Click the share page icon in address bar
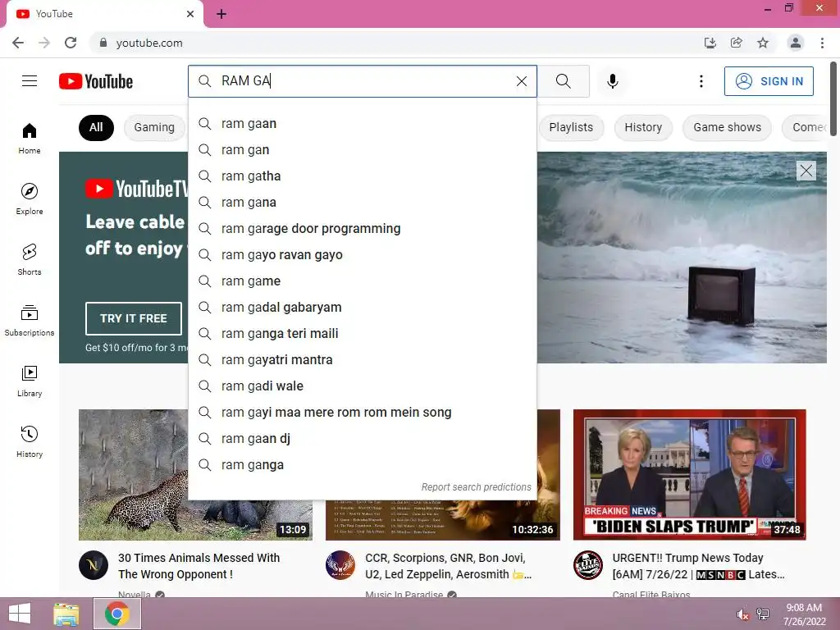The width and height of the screenshot is (840, 630). click(736, 43)
